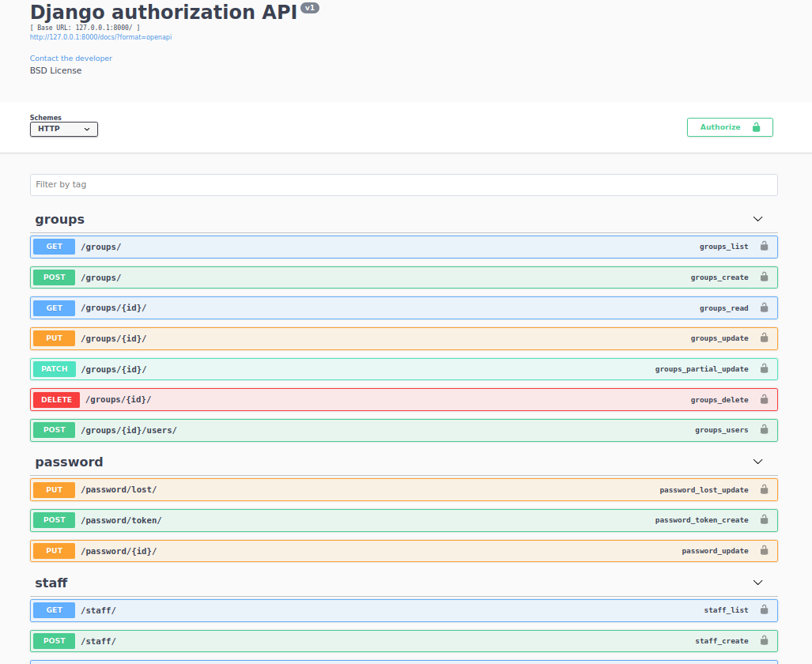Expand the GET /groups/{id}/ operation
This screenshot has width=812, height=664.
pyautogui.click(x=404, y=307)
